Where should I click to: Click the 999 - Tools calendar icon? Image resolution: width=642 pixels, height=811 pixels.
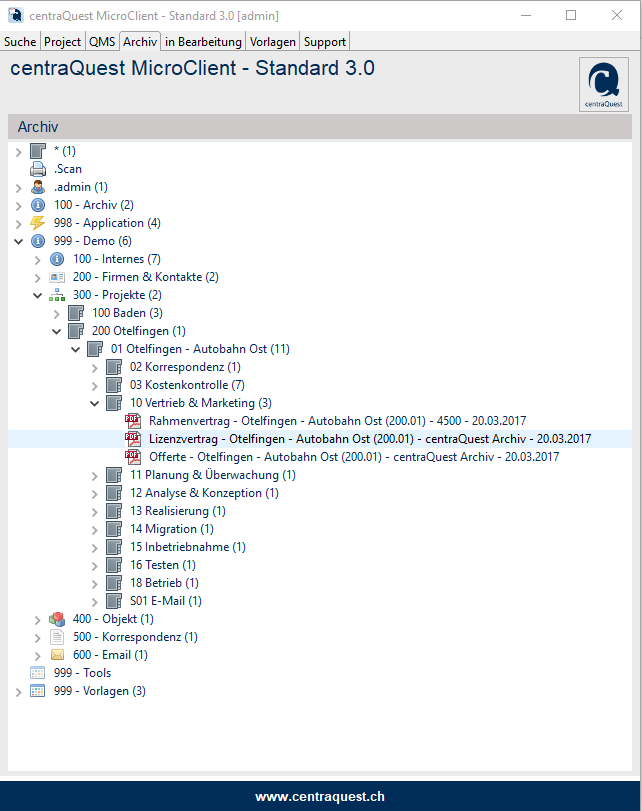(x=38, y=673)
